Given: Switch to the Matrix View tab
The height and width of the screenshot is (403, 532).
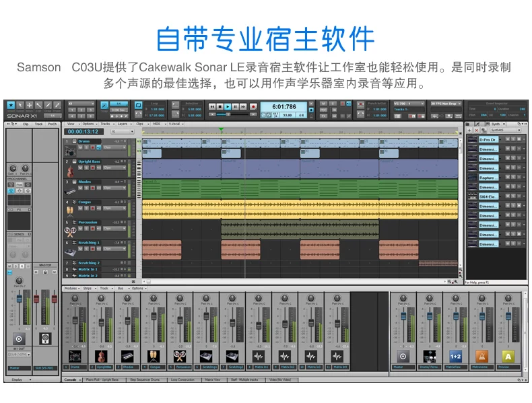Looking at the screenshot, I should click(213, 379).
